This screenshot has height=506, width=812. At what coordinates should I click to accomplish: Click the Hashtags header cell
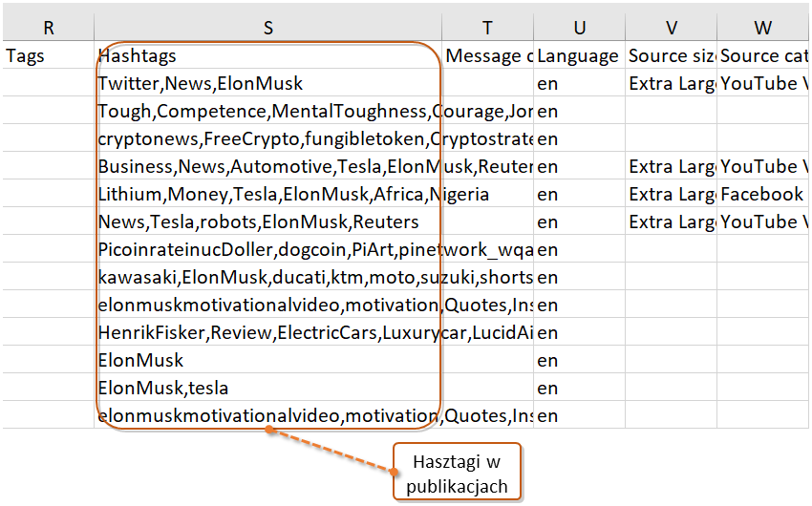(267, 55)
